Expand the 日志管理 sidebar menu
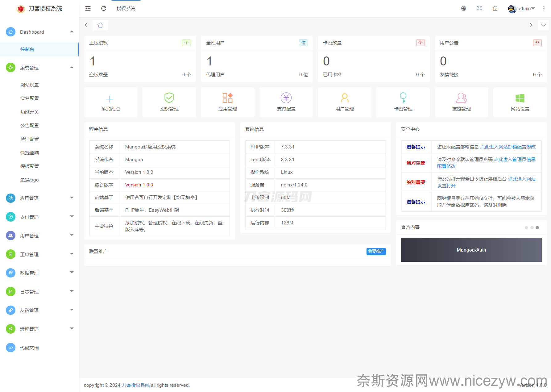 (39, 292)
